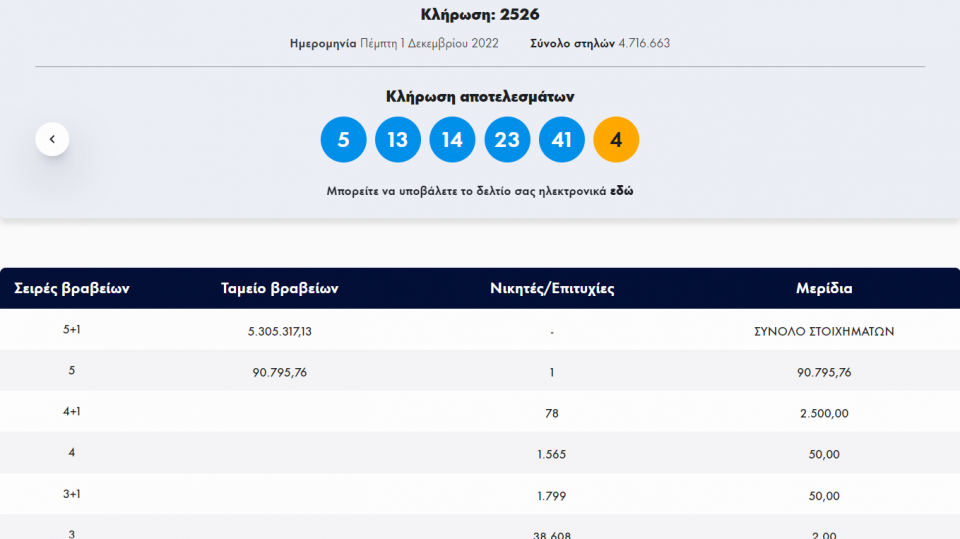Click the blue ball numbered 41
The height and width of the screenshot is (539, 960).
[x=562, y=139]
